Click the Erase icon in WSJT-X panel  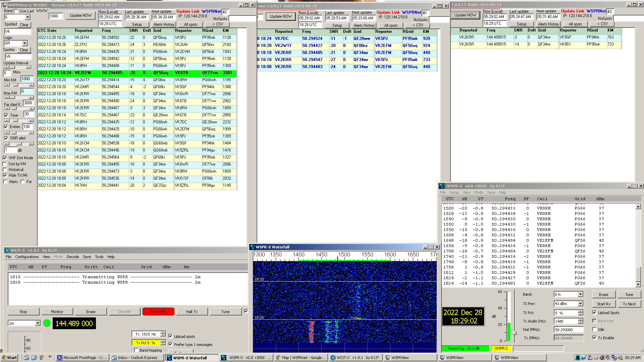[90, 312]
